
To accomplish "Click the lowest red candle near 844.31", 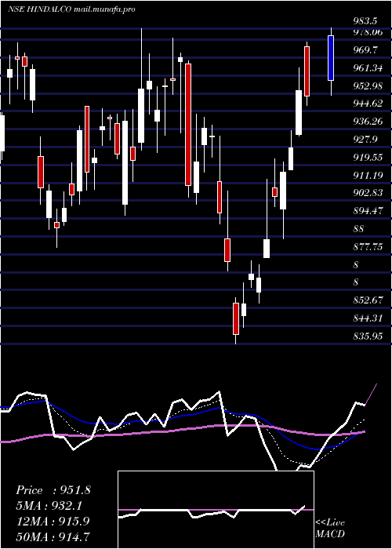I will (x=236, y=318).
